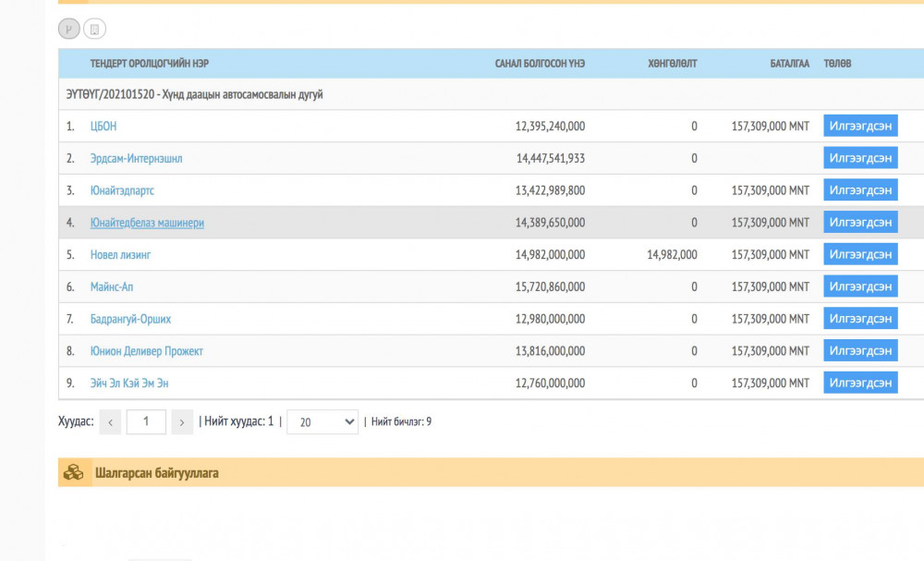Open the Юнайтедбелаз машинери bidder link
This screenshot has width=924, height=561.
point(147,223)
